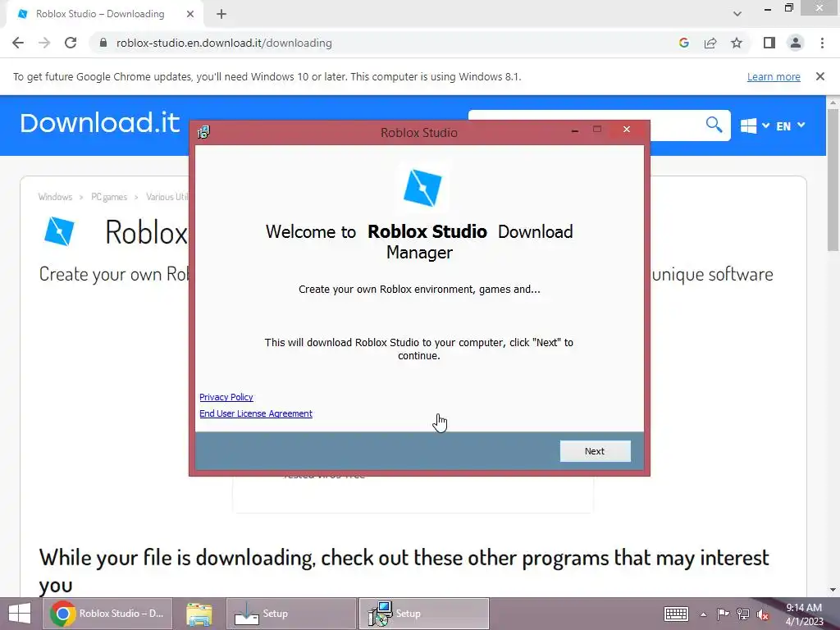Viewport: 840px width, 630px height.
Task: Switch to second Setup taskbar item
Action: (424, 614)
